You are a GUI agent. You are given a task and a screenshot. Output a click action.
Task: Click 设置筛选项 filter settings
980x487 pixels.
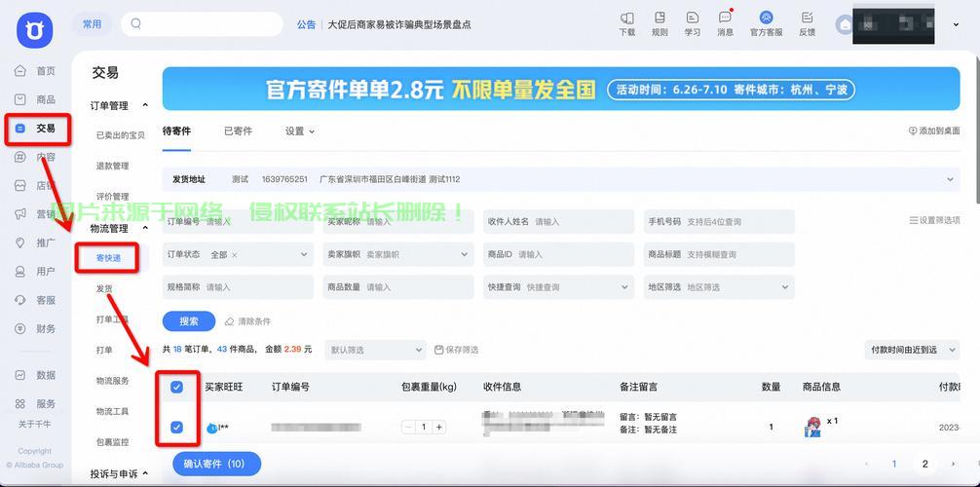click(x=934, y=220)
